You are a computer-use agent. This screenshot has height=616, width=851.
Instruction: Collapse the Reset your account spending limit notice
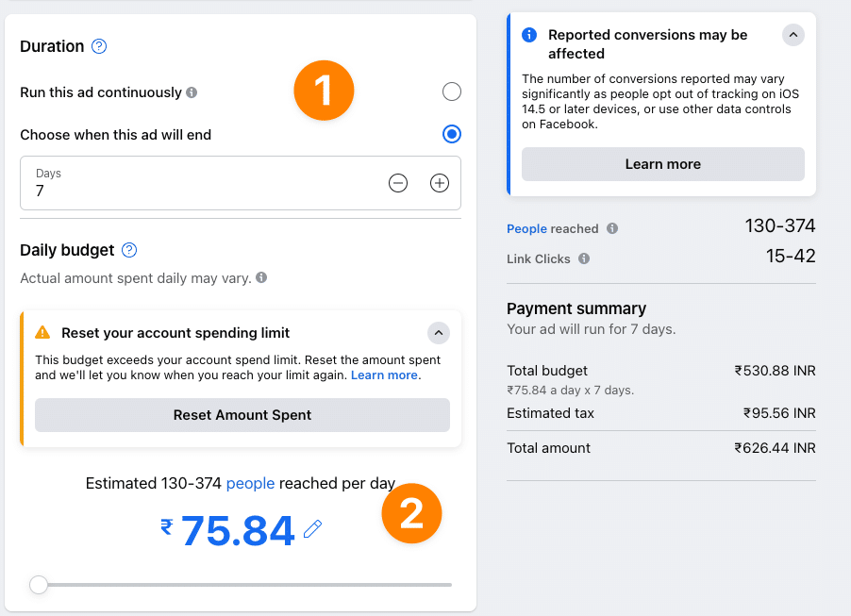[439, 333]
